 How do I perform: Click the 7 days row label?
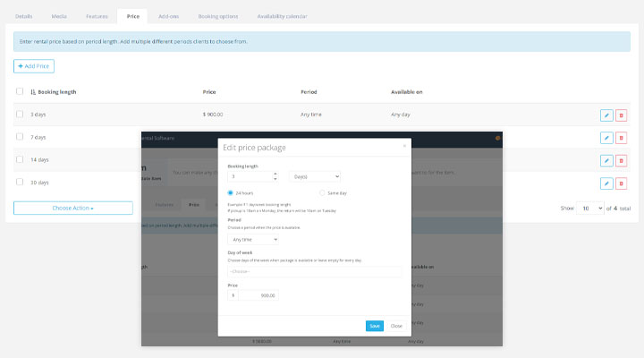(x=38, y=137)
